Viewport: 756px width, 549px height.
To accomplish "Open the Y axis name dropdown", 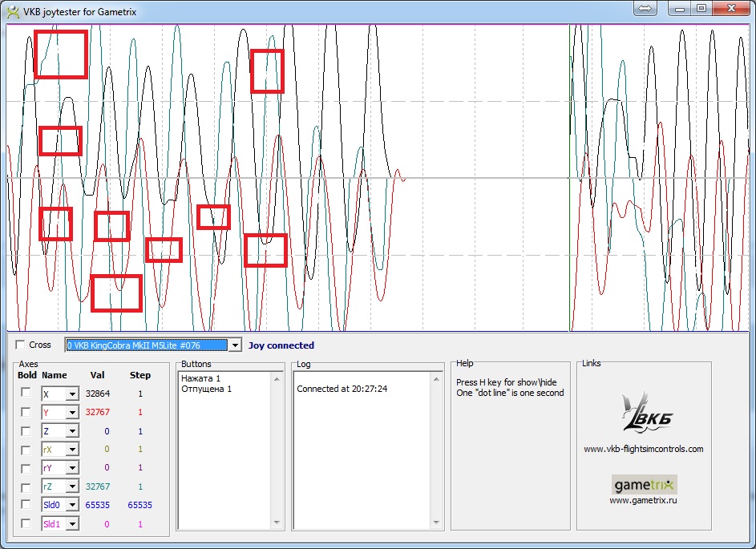I will pyautogui.click(x=72, y=413).
